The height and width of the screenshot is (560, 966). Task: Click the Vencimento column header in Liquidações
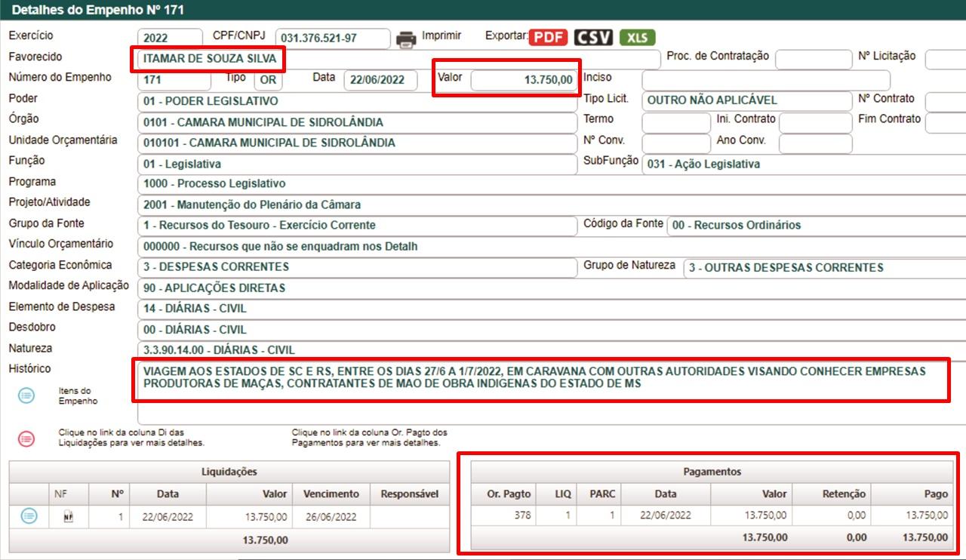pyautogui.click(x=331, y=494)
